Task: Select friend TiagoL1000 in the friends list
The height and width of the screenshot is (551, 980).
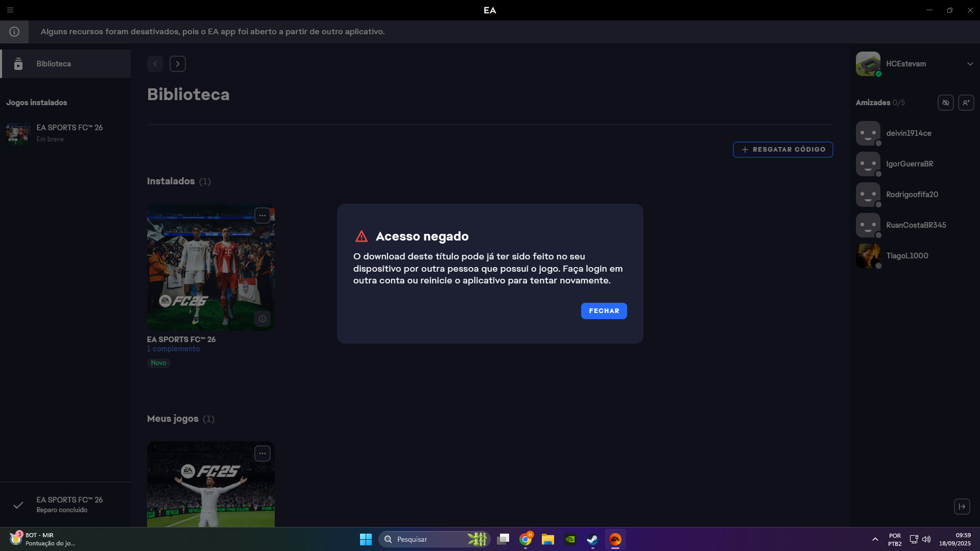Action: (907, 256)
